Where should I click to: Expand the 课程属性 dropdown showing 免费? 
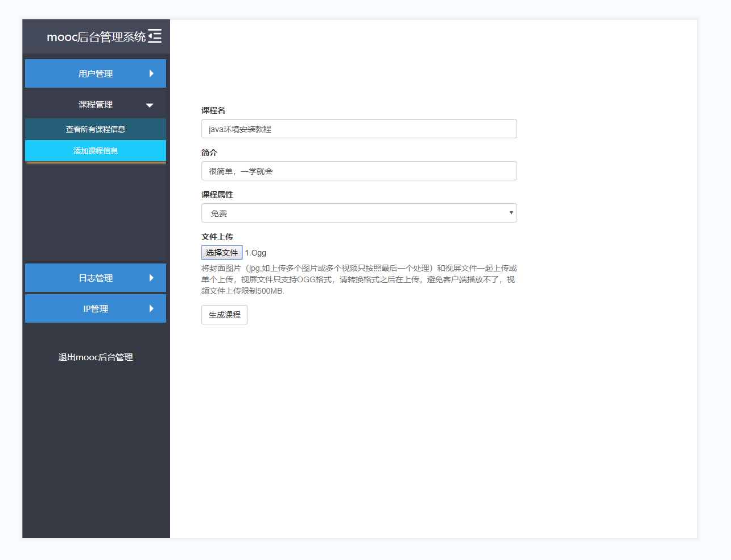click(x=358, y=212)
